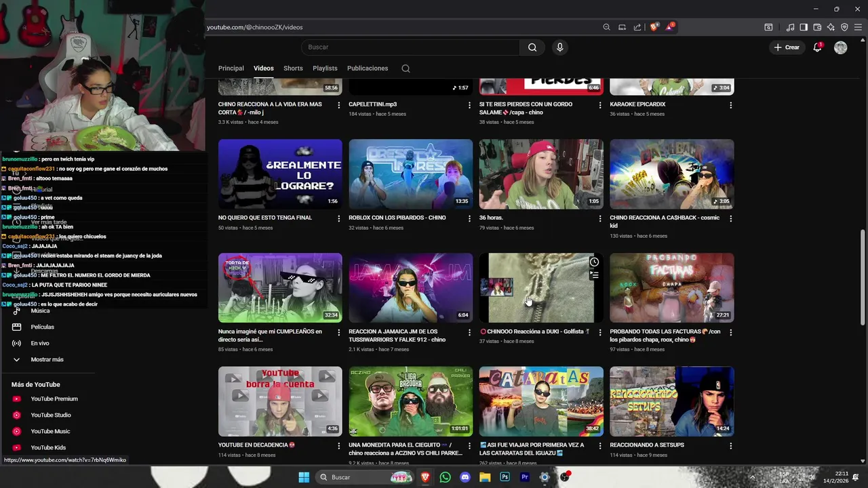Open YouTube Premium sidebar icon
This screenshot has height=488, width=868.
(x=16, y=399)
